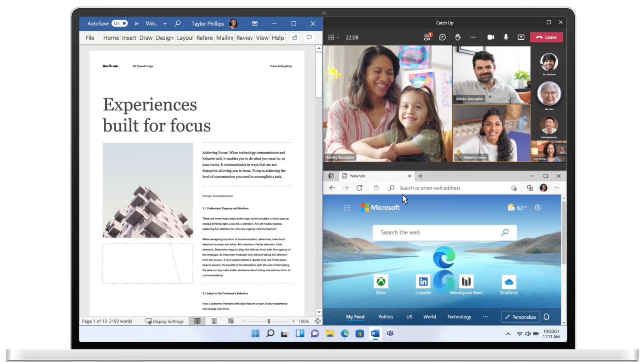
Task: Click the Refresh button in Edge
Action: click(x=359, y=188)
